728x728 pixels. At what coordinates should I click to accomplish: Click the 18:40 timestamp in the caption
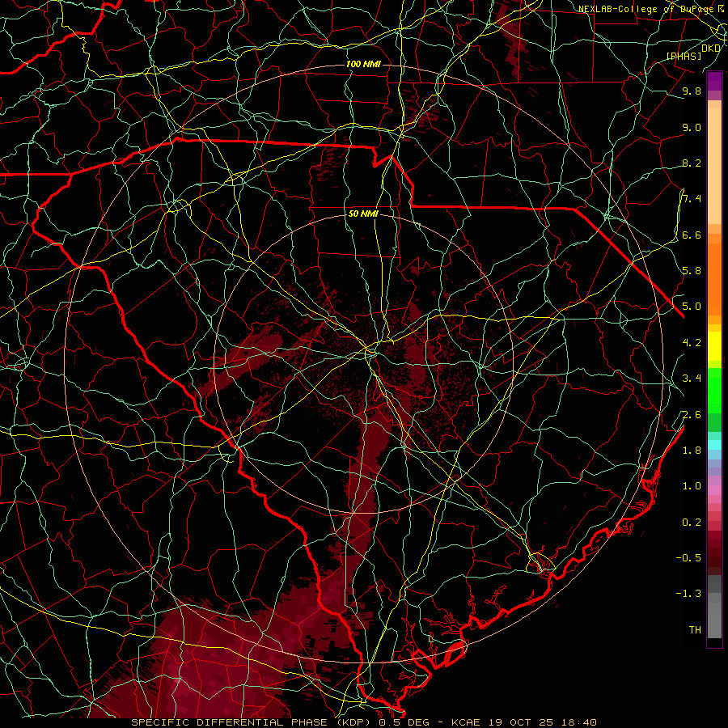tap(580, 722)
